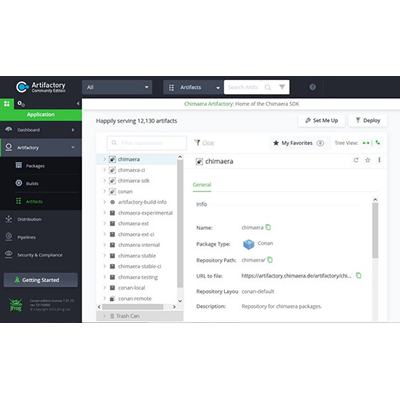Click the Artifactory logo
This screenshot has width=400, height=400.
[41, 87]
